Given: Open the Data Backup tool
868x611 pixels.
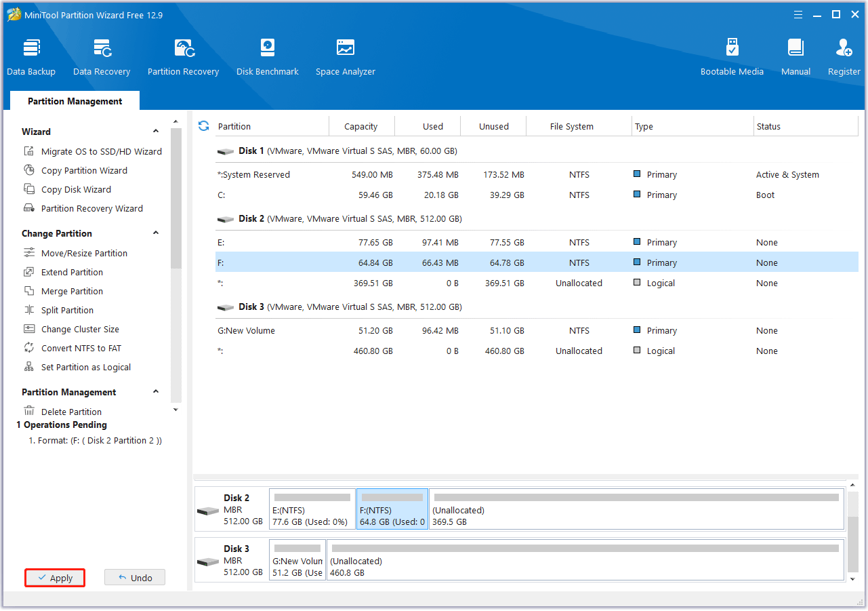Looking at the screenshot, I should pyautogui.click(x=31, y=57).
